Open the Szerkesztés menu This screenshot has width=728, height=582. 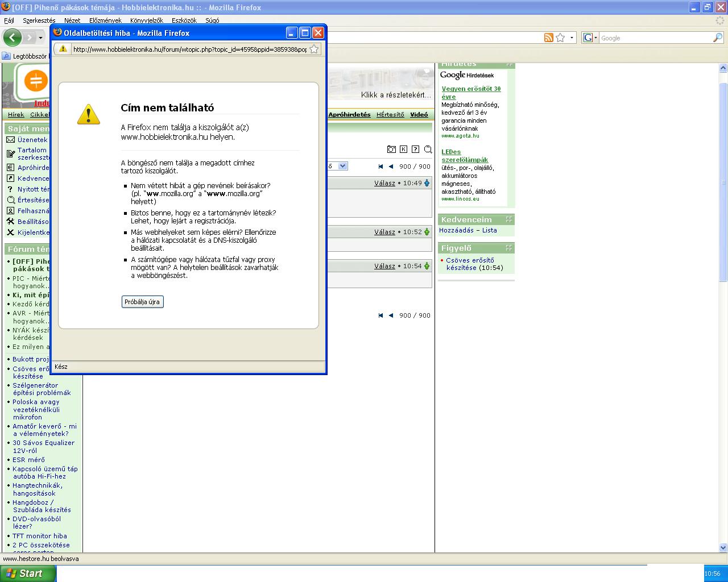[x=39, y=20]
